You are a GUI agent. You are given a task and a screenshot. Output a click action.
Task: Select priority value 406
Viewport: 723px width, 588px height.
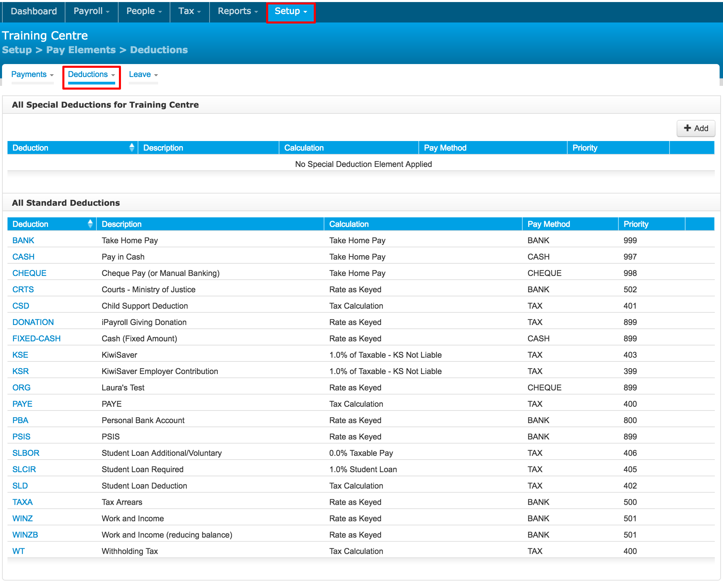[x=630, y=453]
